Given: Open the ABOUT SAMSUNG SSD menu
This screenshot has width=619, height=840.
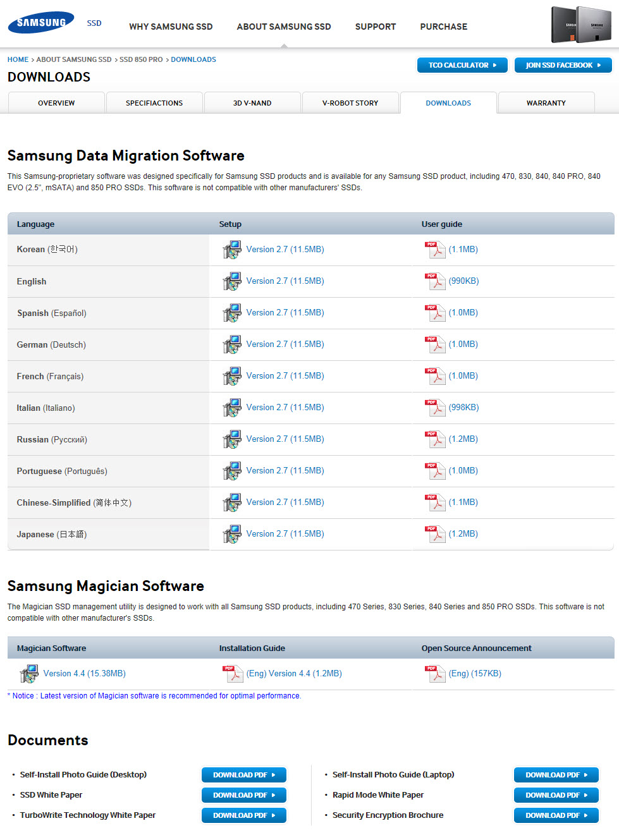Looking at the screenshot, I should coord(284,27).
